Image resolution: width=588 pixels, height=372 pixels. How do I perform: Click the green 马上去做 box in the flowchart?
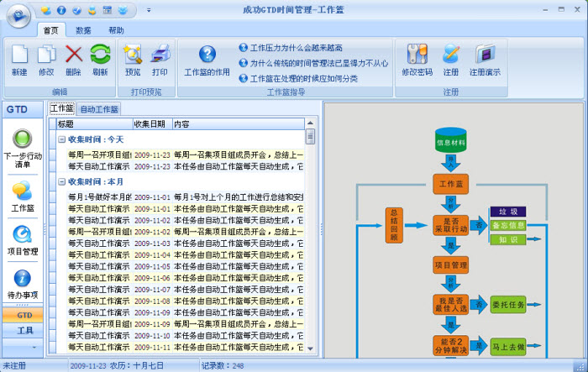tap(508, 347)
